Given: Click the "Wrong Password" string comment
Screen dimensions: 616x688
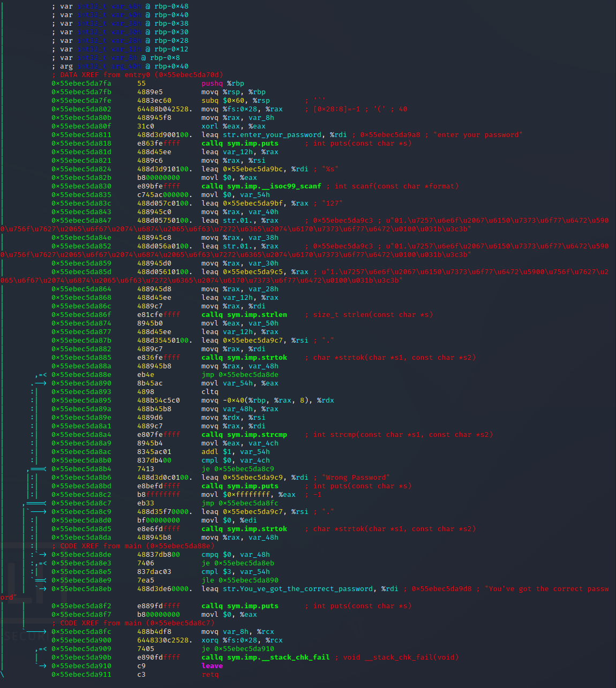Looking at the screenshot, I should point(356,478).
